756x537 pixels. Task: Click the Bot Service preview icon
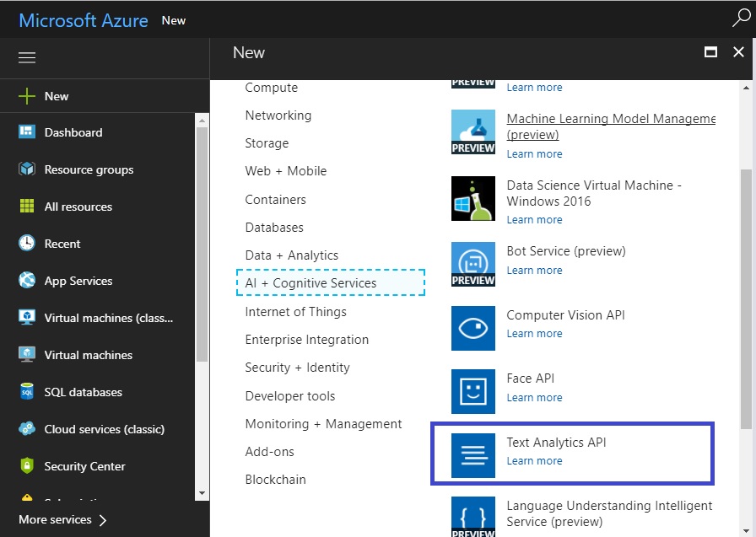(473, 264)
